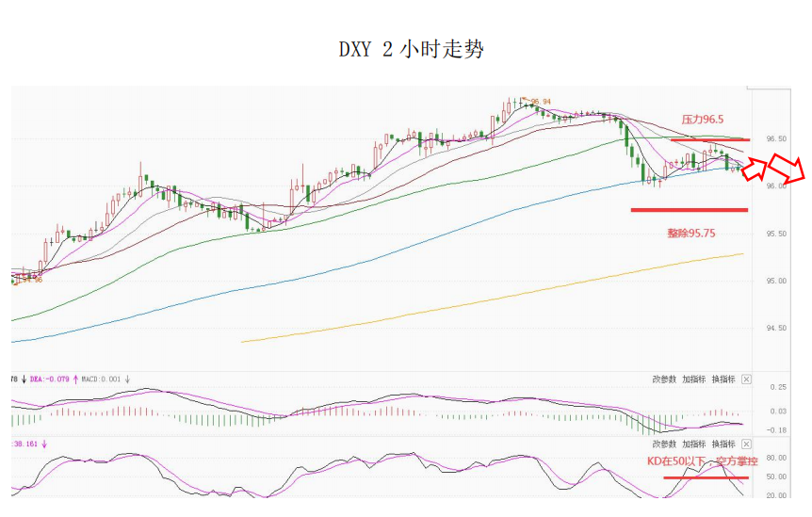
Task: Click the 96.94 high price marker
Action: coord(541,102)
